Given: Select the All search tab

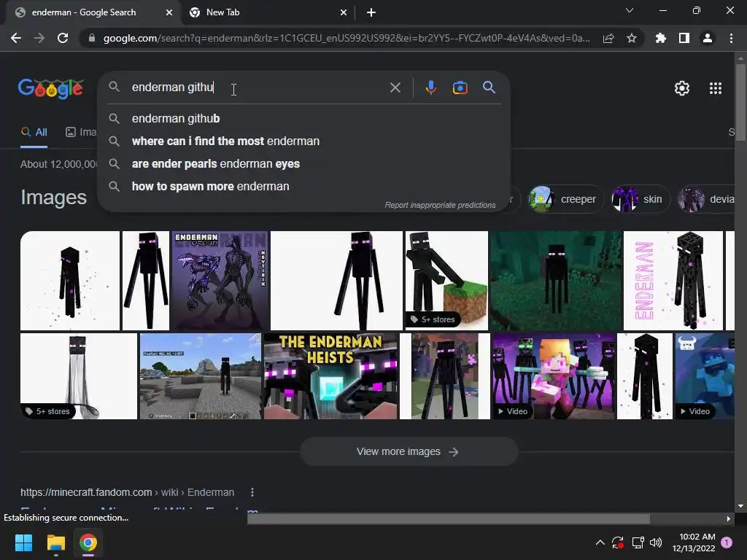Looking at the screenshot, I should (x=34, y=132).
